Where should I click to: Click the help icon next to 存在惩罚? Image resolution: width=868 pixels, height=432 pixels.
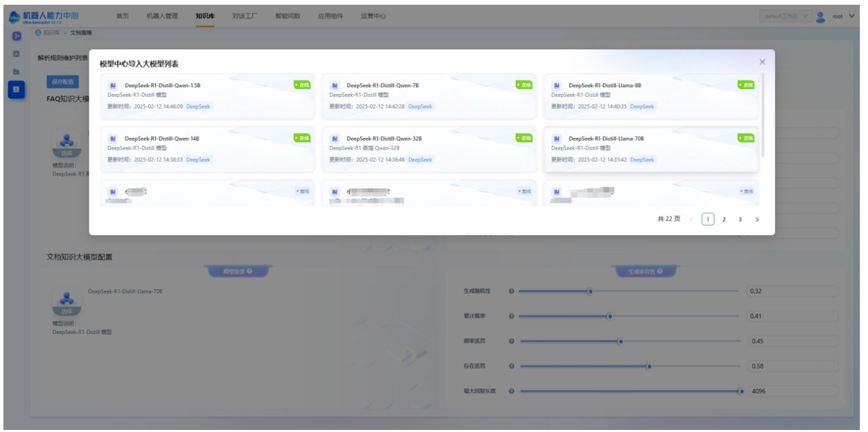coord(511,366)
